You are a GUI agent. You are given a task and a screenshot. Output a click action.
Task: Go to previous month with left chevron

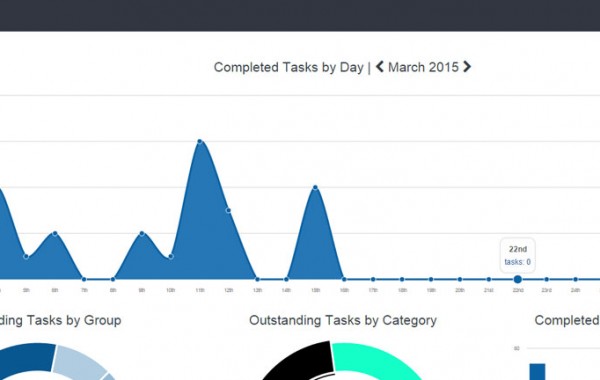point(380,67)
